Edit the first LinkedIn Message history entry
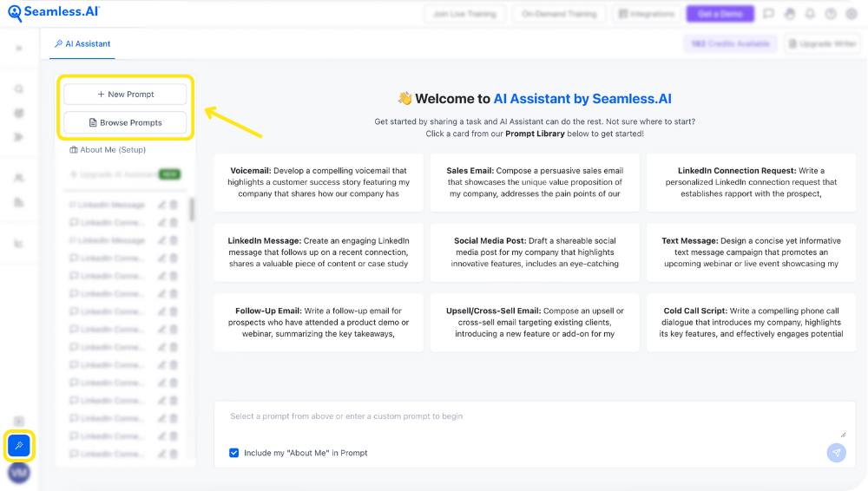Viewport: 868px width, 491px height. point(161,205)
